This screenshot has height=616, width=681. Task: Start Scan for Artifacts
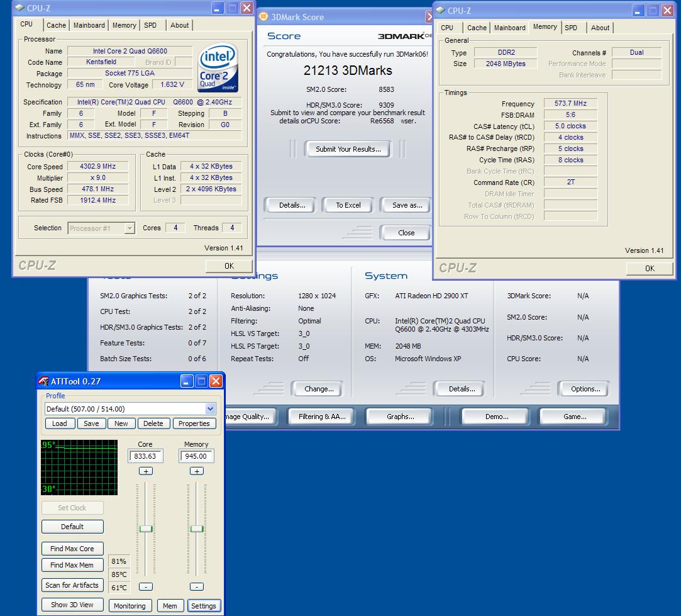coord(72,585)
